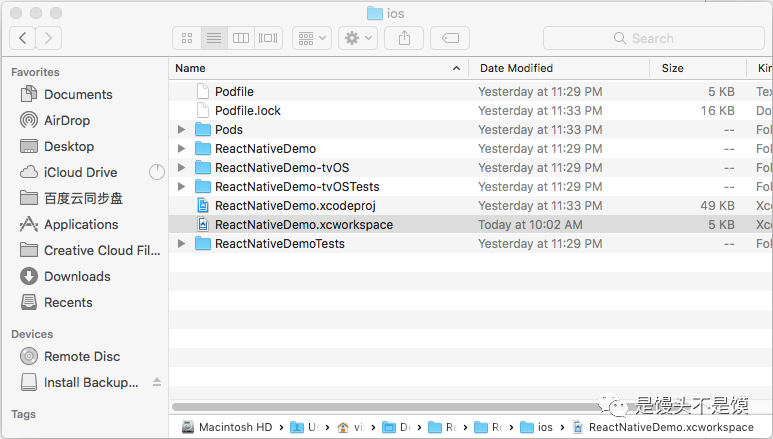Click the Favorites sidebar heading

pos(35,72)
